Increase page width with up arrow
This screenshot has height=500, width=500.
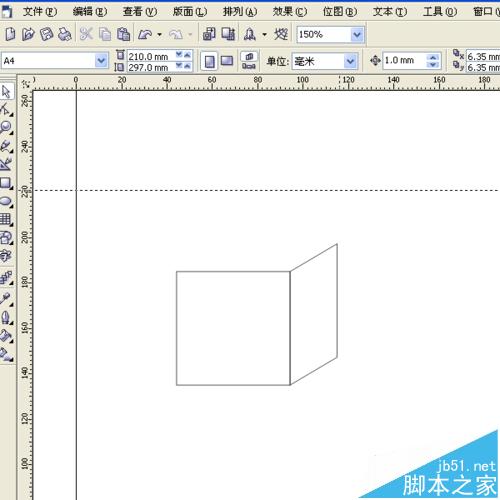187,54
